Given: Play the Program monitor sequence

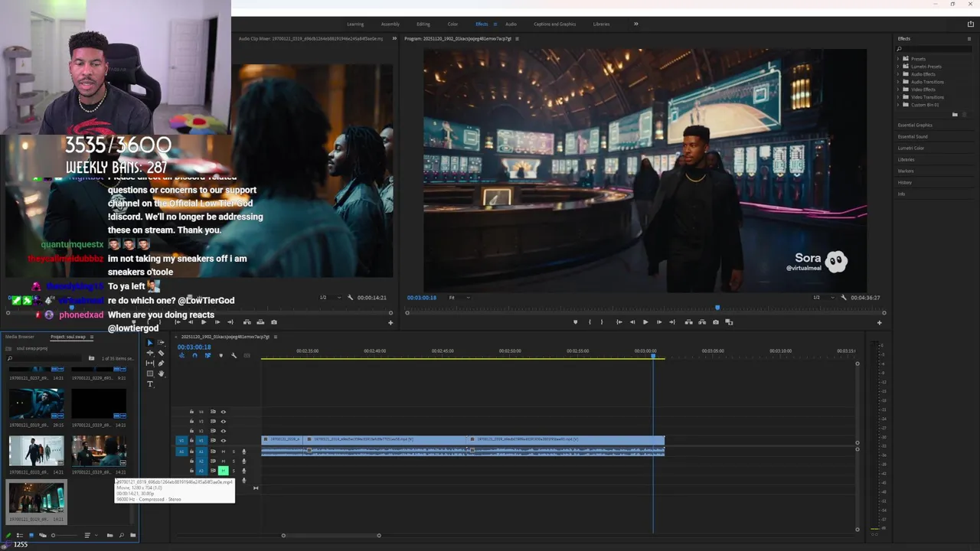Looking at the screenshot, I should [645, 322].
